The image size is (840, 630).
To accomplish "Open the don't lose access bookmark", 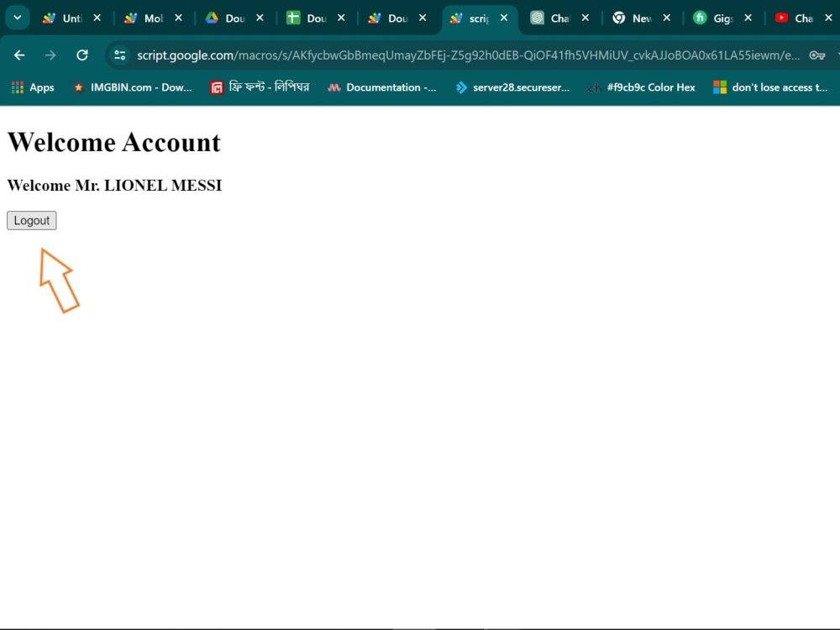I will 770,87.
